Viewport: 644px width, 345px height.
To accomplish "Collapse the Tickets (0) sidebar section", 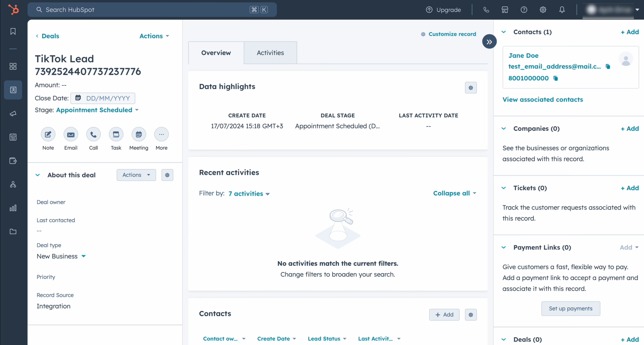I will click(x=504, y=188).
